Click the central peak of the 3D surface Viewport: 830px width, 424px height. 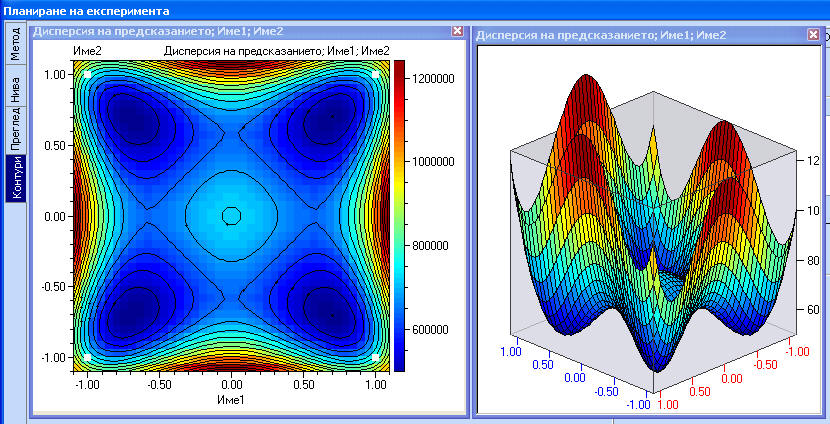point(651,262)
